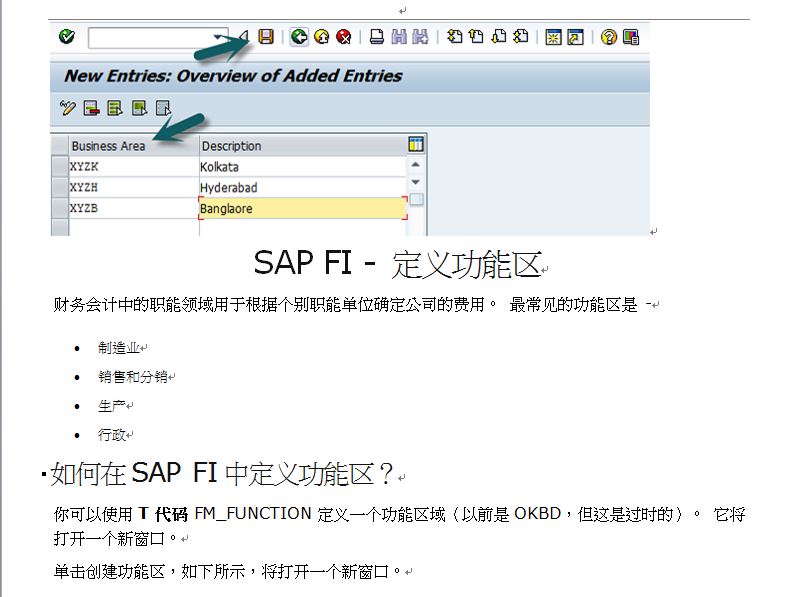Click the heading SAP FI - 定义功能区
This screenshot has height=597, width=787.
[x=398, y=264]
